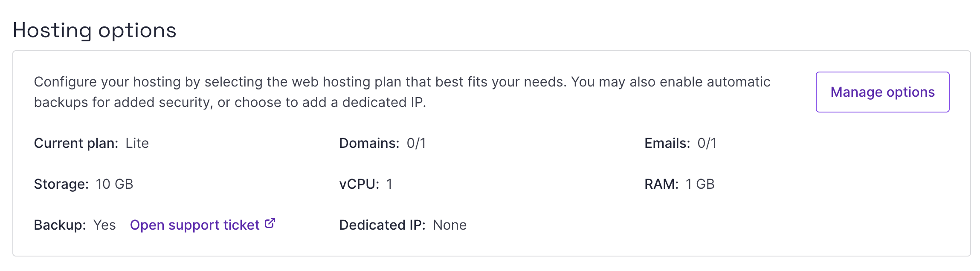Click the Hosting options heading

95,29
